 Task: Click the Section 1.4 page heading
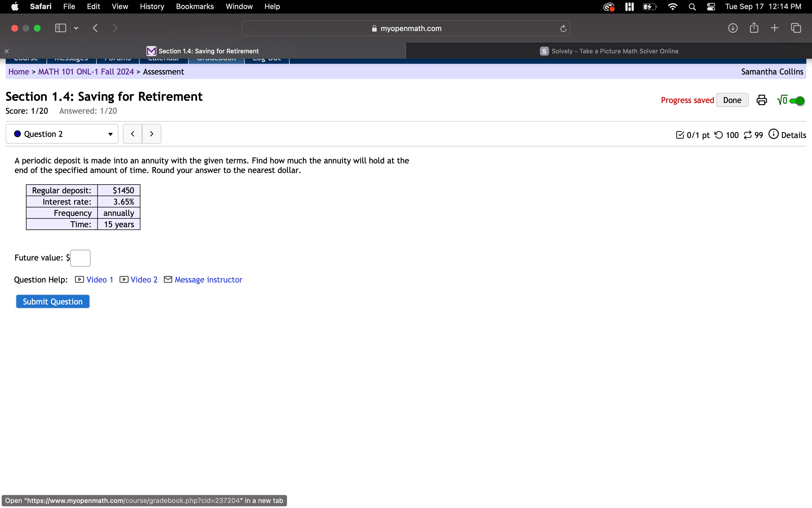(104, 97)
